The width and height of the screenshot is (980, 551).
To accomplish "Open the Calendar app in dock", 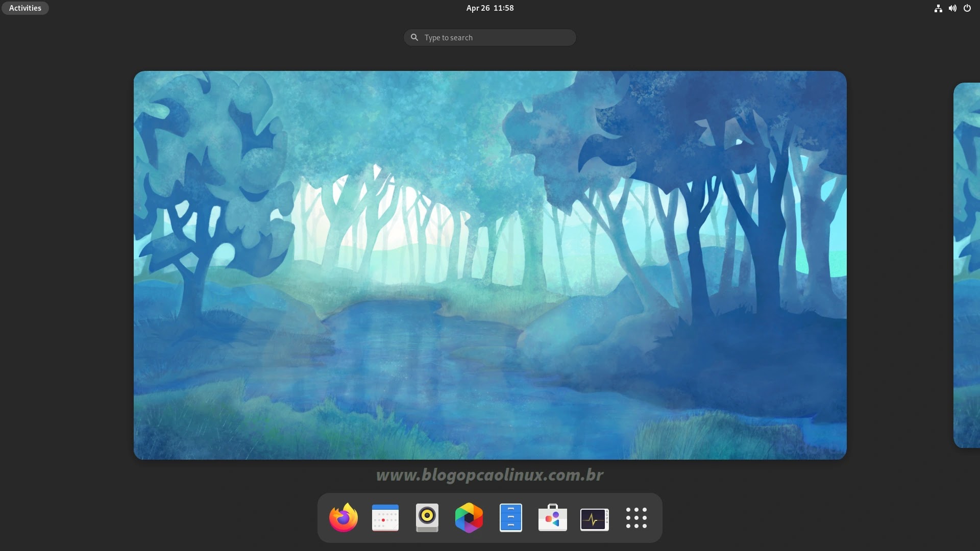I will [385, 518].
